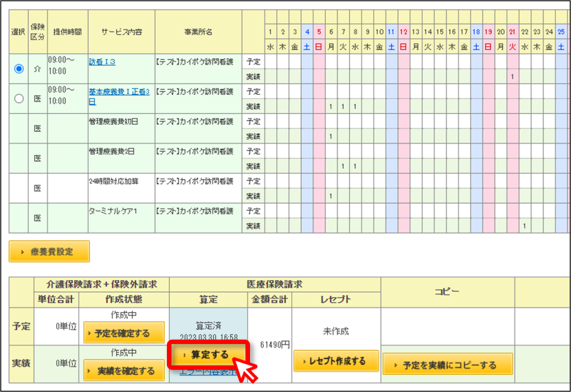
Task: Click the day 25 Saturday column header
Action: pos(561,32)
